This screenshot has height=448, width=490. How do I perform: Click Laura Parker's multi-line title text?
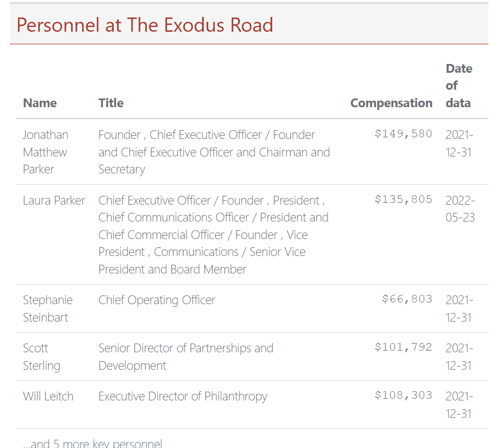tap(214, 235)
